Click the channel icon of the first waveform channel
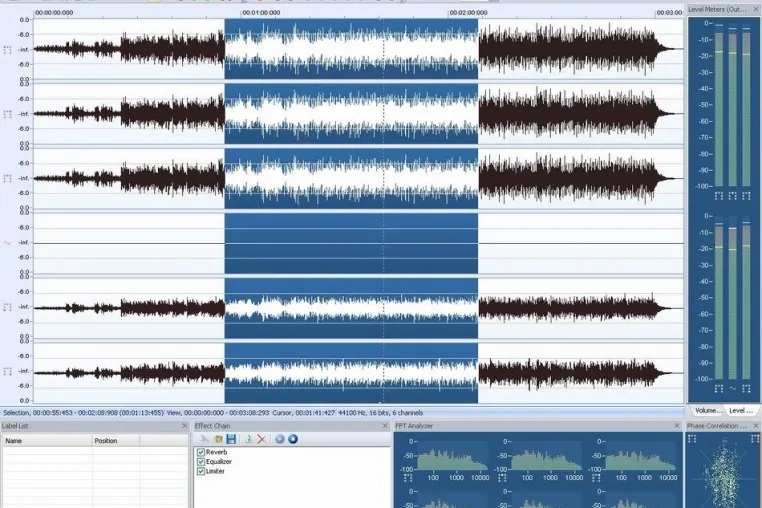This screenshot has height=508, width=762. [7, 50]
